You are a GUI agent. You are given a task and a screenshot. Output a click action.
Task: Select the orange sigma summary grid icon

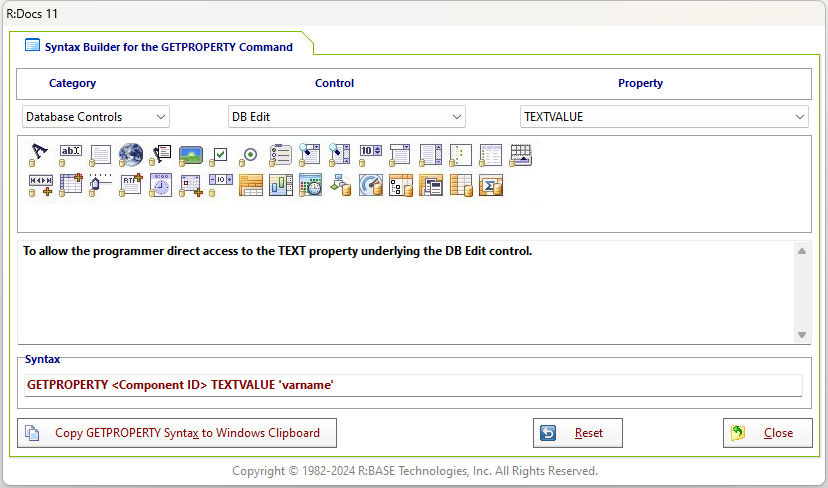tap(491, 185)
